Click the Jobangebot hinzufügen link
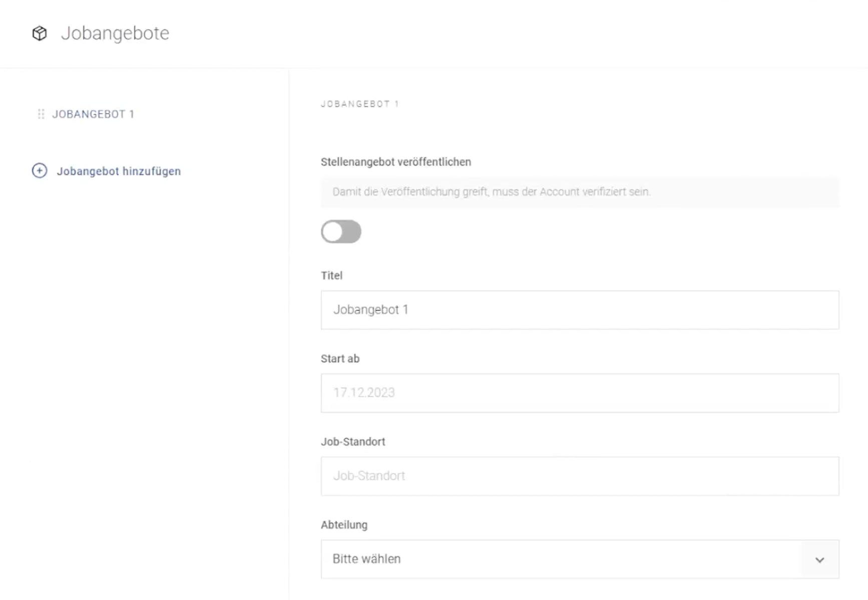 pos(119,171)
